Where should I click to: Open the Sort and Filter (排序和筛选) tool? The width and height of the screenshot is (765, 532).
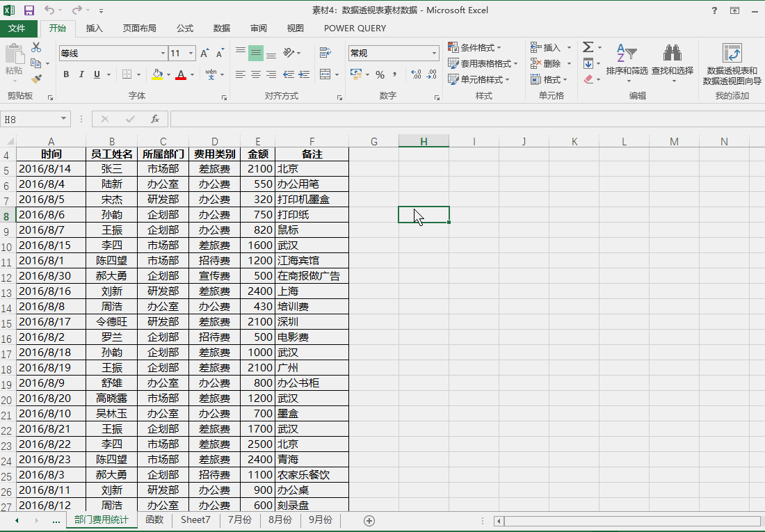(627, 62)
